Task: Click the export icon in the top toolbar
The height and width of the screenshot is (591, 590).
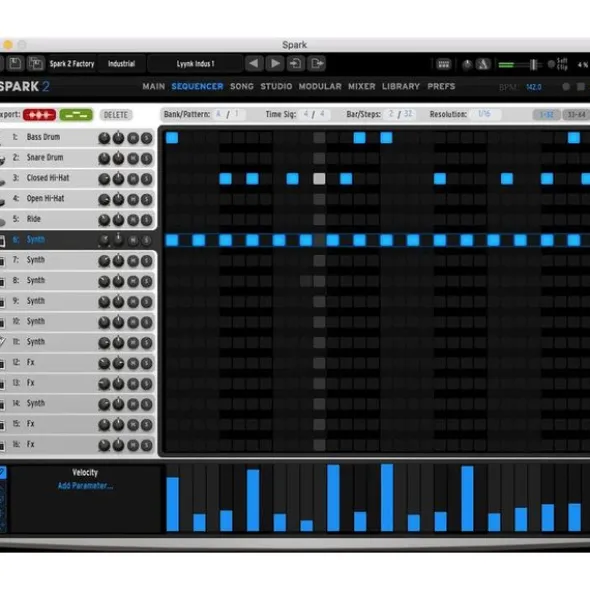Action: click(x=317, y=63)
